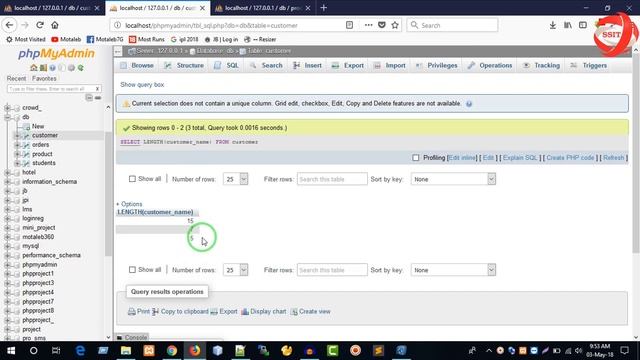Screen dimensions: 640x360
Task: Open the Export tab
Action: coord(348,65)
